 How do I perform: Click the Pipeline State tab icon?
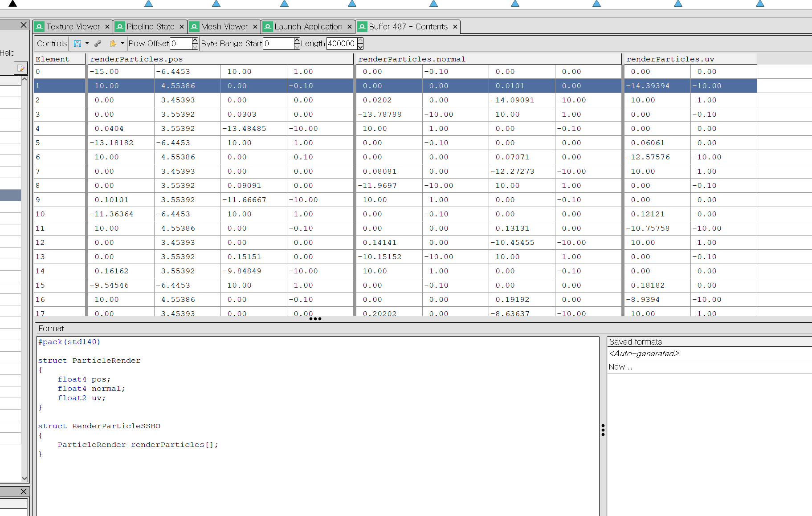[x=120, y=27]
